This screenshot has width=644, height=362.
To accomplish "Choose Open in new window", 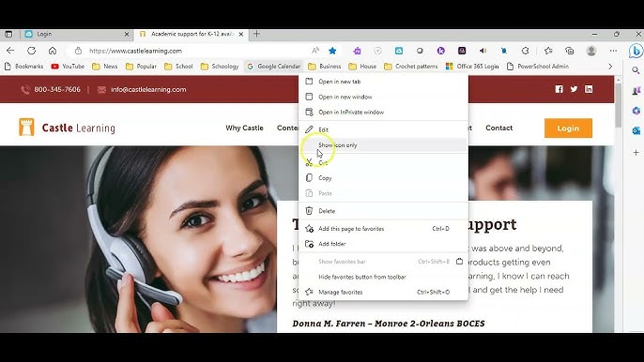I will click(383, 97).
